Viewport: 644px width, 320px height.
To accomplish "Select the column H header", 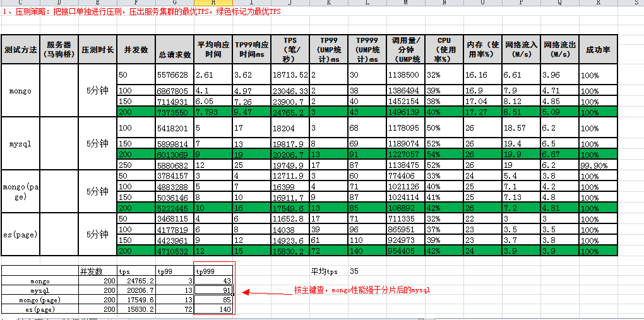I will tap(213, 3).
